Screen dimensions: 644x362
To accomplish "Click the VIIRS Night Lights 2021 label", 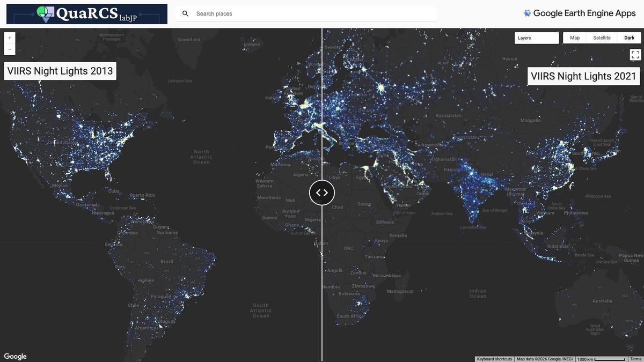I will 583,76.
